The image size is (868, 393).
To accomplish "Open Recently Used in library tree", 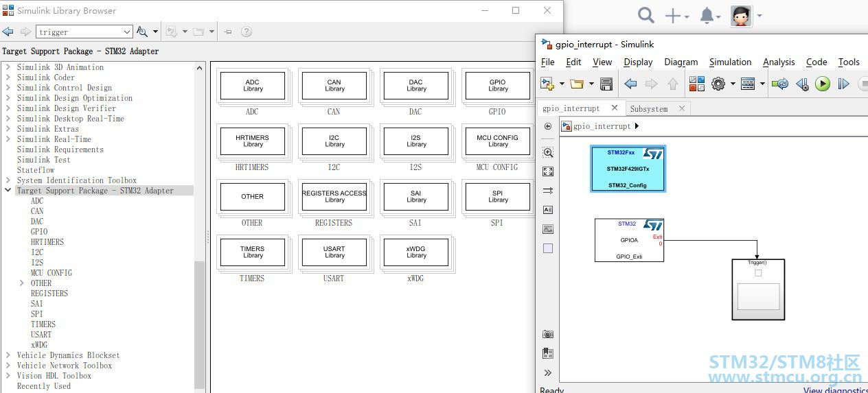I will coord(44,386).
